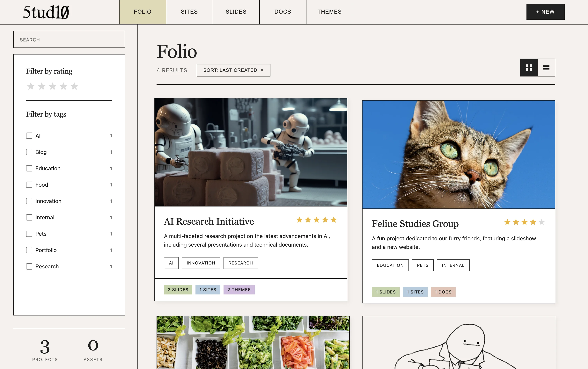The height and width of the screenshot is (369, 588).
Task: Click fifth star on Feline Studies Group
Action: (541, 222)
